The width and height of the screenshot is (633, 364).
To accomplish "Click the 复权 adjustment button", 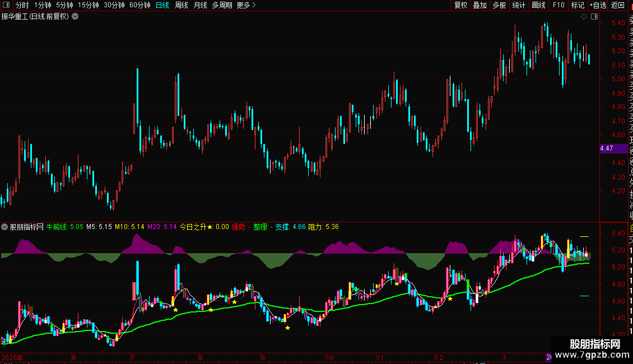I will (x=460, y=5).
